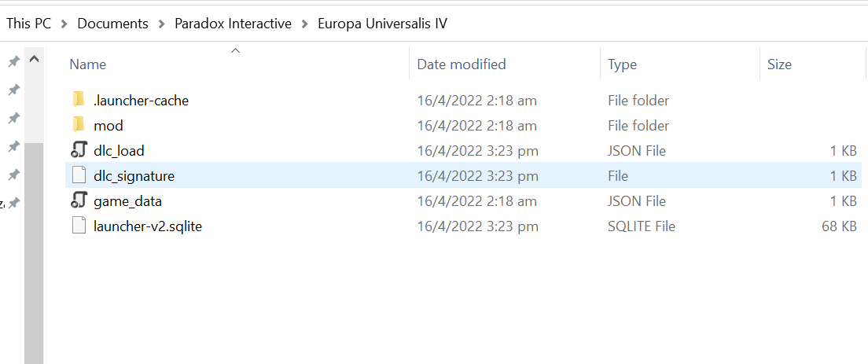The height and width of the screenshot is (364, 868).
Task: Go to Documents in address bar
Action: point(113,24)
